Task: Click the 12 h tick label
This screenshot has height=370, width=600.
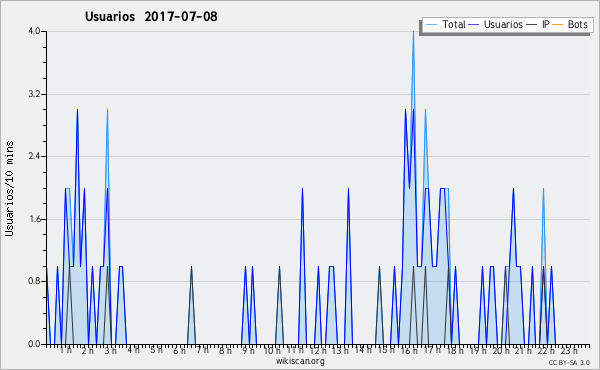Action: 318,350
